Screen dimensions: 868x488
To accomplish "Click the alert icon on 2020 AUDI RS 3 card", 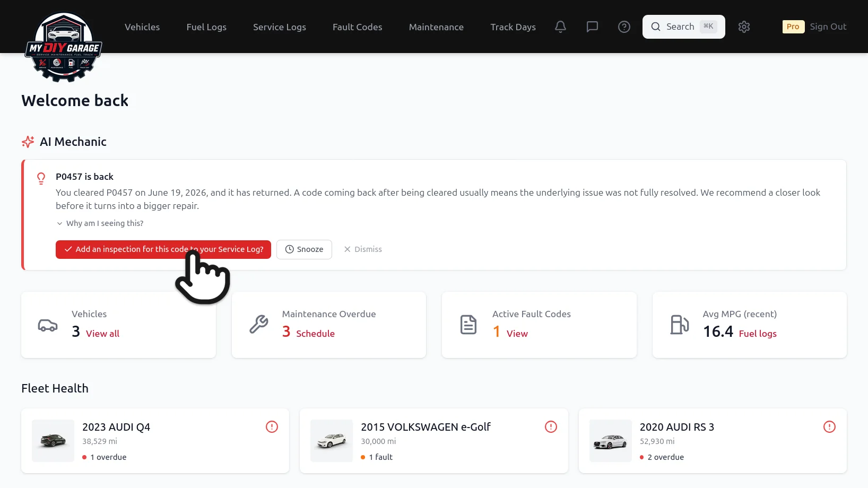I will 829,426.
